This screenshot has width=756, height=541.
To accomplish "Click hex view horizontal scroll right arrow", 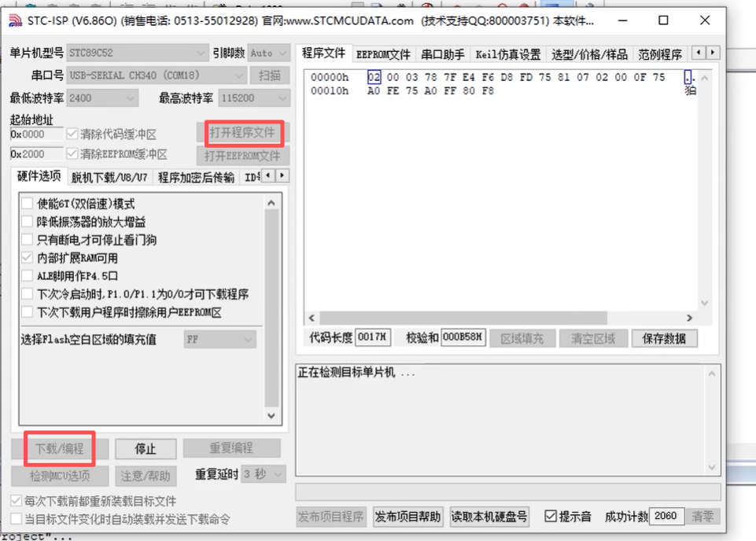I will pos(689,318).
